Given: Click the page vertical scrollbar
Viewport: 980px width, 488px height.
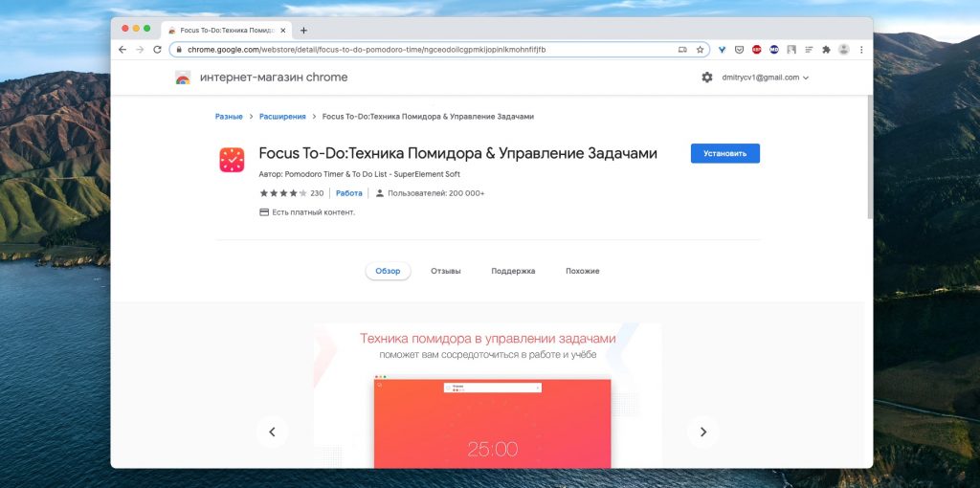Looking at the screenshot, I should click(869, 156).
